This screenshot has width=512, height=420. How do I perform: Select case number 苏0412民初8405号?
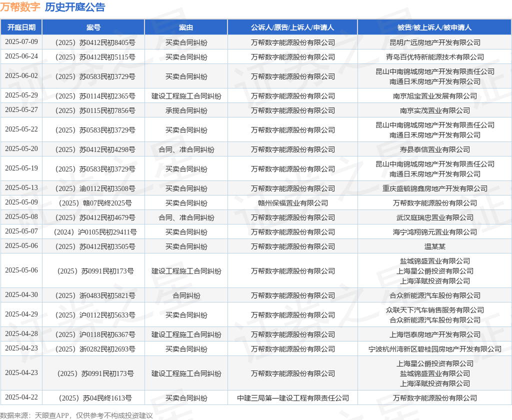(x=95, y=42)
